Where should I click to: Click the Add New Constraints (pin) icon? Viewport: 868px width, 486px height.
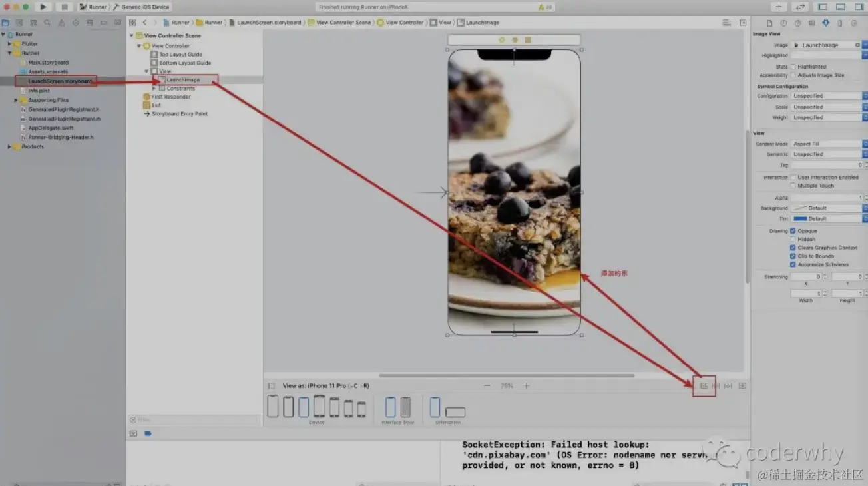[x=716, y=385]
